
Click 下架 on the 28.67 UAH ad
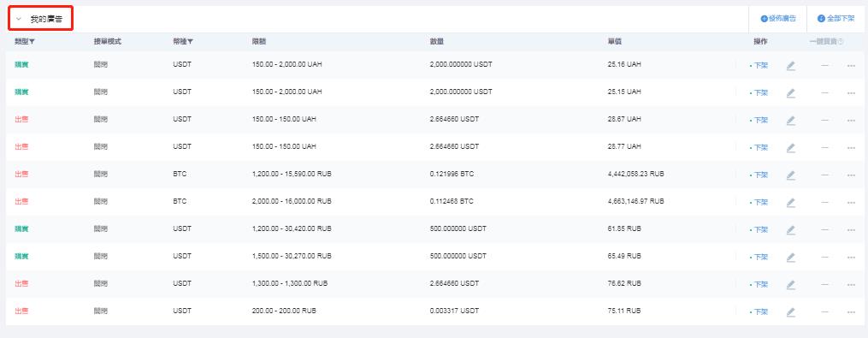tap(760, 121)
